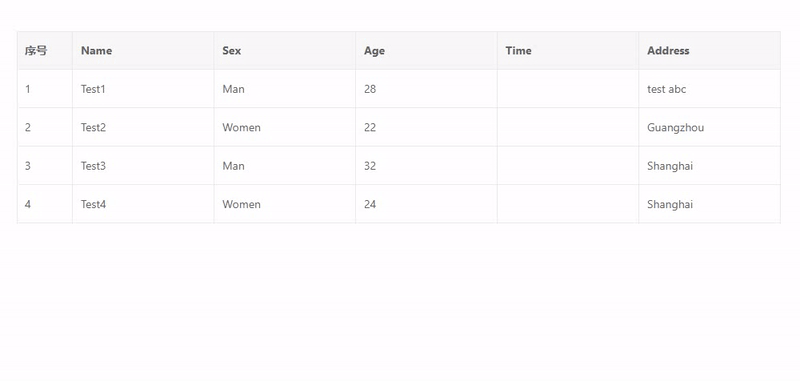
Task: Click the Sex column header
Action: pos(285,50)
